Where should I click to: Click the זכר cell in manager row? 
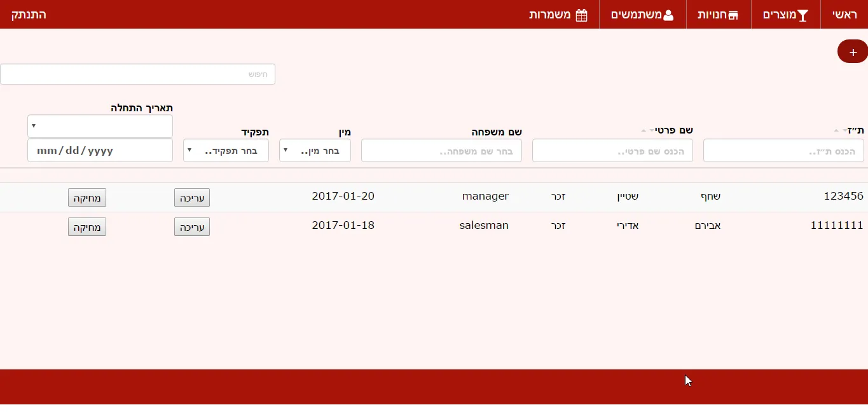coord(558,196)
